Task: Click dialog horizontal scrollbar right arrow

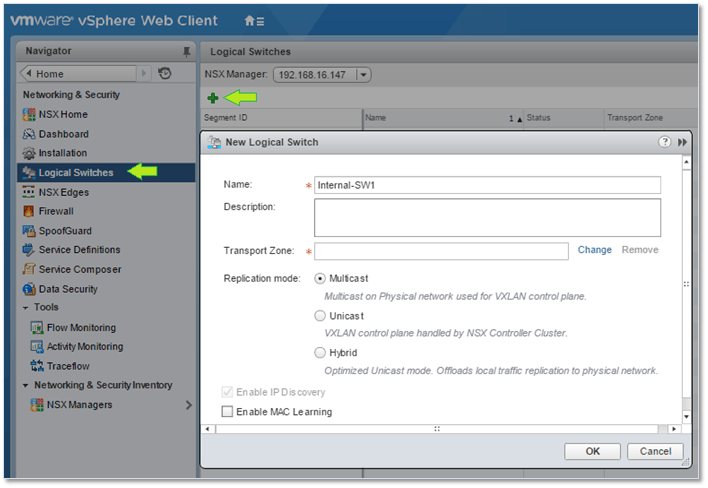Action: pos(674,429)
